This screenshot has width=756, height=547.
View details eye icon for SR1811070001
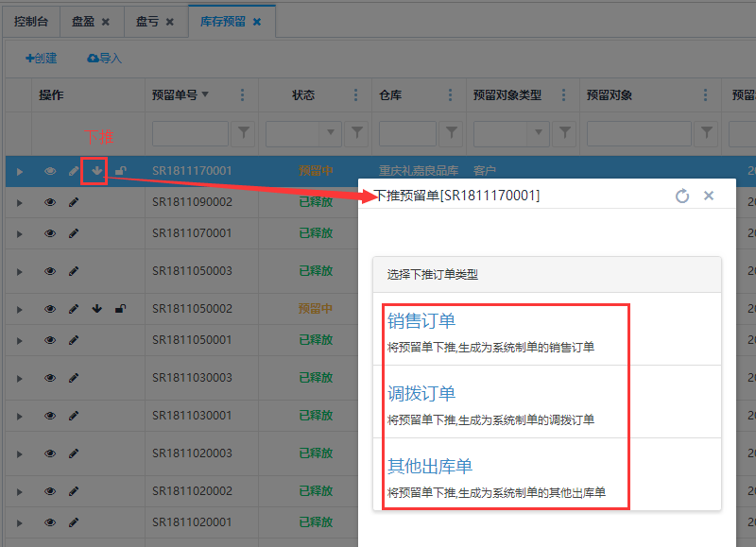(50, 233)
